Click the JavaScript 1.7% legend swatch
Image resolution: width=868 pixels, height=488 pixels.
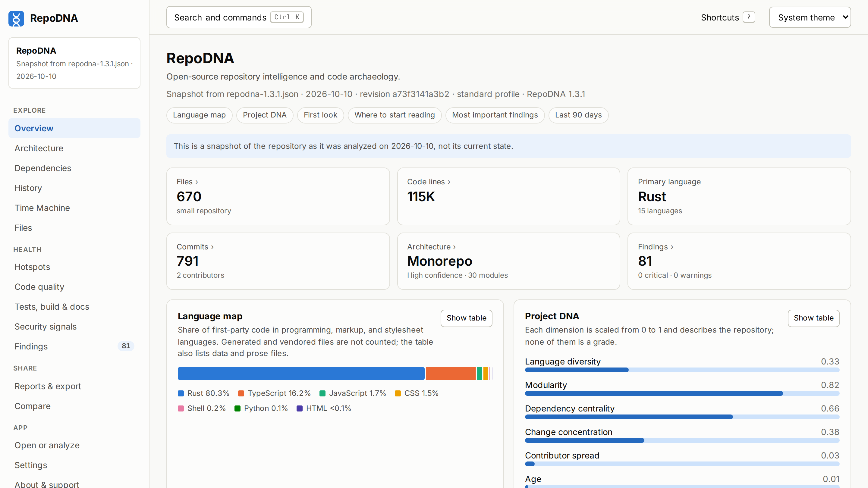[x=322, y=393]
